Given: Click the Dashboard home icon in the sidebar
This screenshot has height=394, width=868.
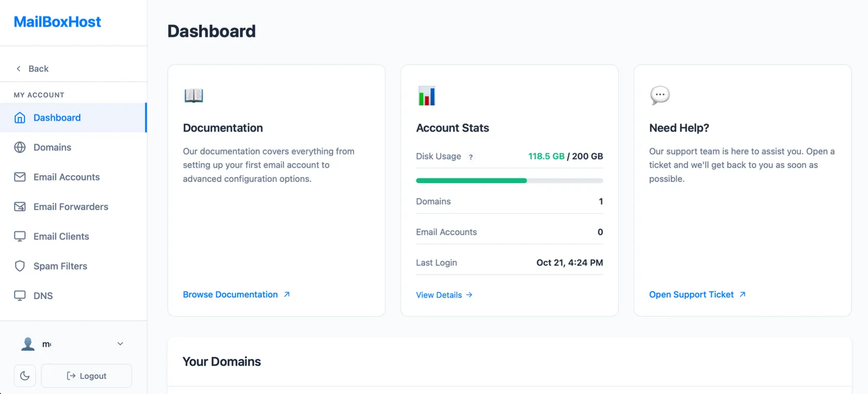Looking at the screenshot, I should tap(20, 118).
